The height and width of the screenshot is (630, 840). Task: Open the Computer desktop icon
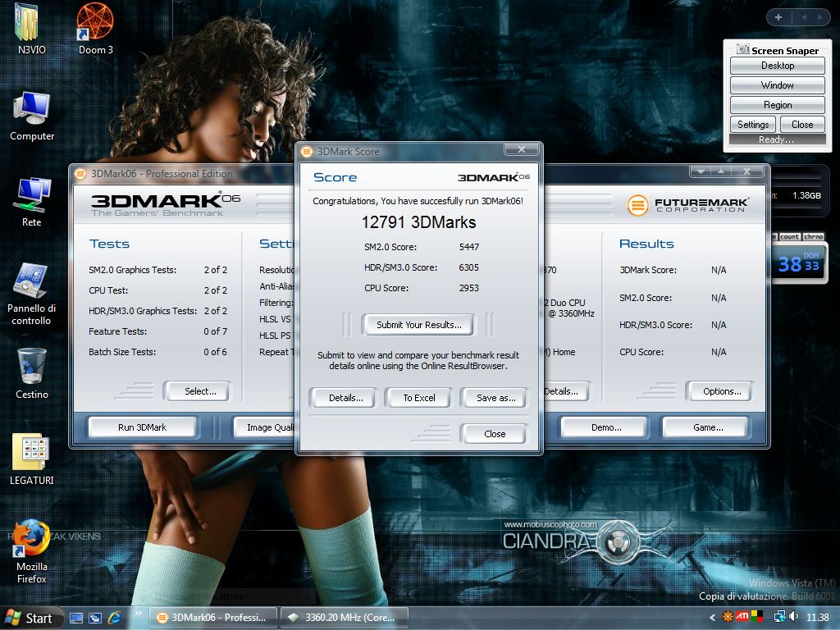tap(32, 109)
